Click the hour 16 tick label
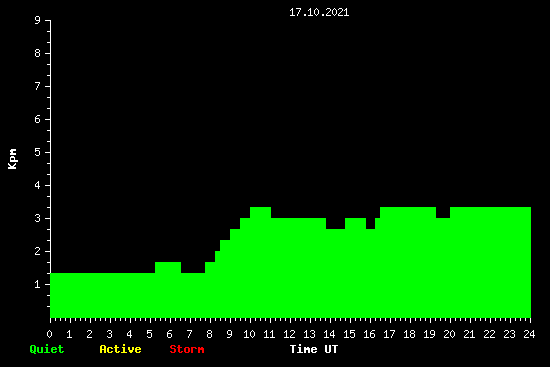The height and width of the screenshot is (367, 550). tap(369, 334)
